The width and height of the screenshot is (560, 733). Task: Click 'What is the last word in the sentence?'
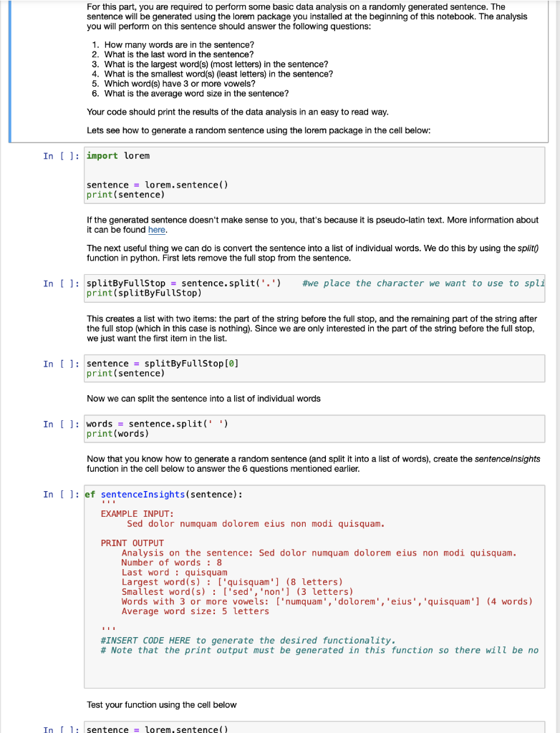coord(179,54)
